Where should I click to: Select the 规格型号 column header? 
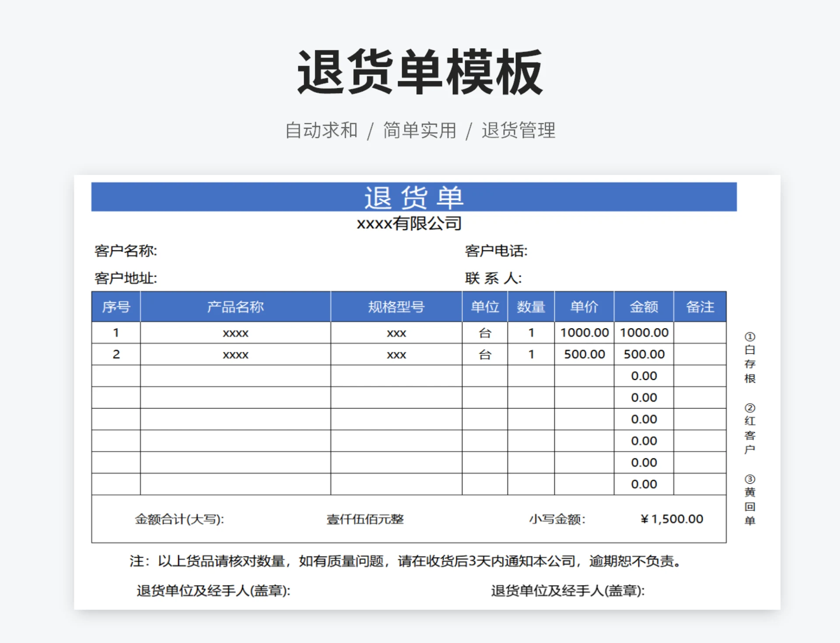[396, 307]
